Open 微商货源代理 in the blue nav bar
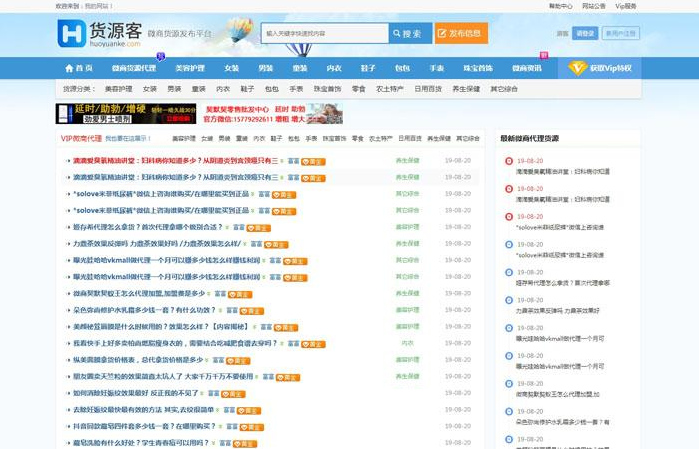Image resolution: width=699 pixels, height=449 pixels. (x=134, y=68)
